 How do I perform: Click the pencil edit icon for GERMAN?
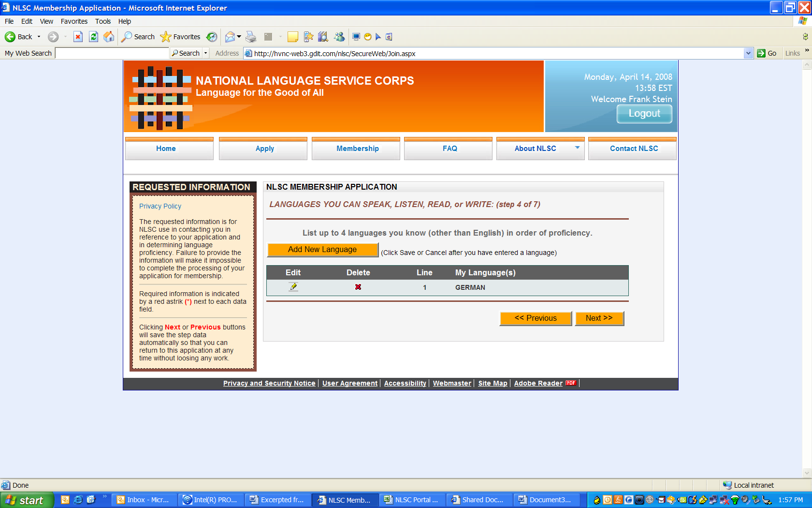(293, 287)
